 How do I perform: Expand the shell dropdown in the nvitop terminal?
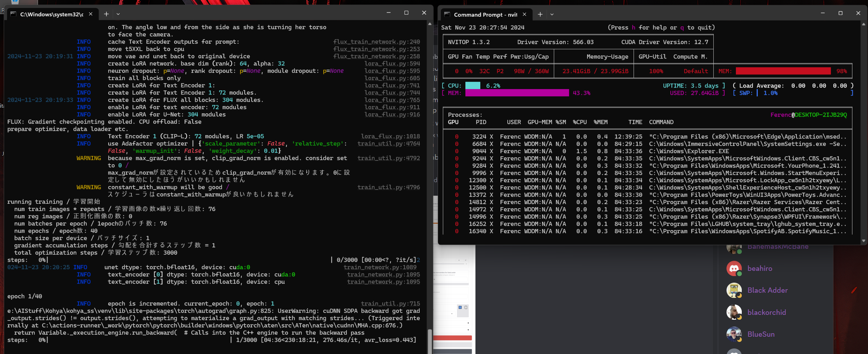pos(552,14)
